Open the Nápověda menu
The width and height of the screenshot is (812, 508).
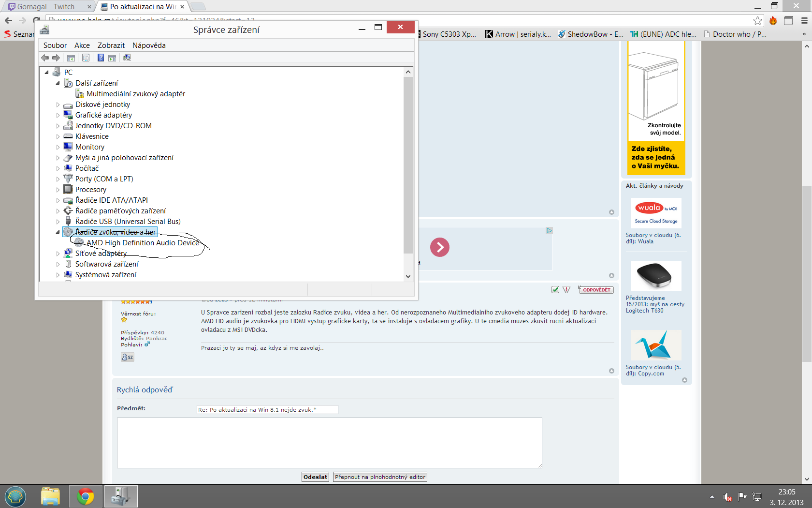coord(149,45)
